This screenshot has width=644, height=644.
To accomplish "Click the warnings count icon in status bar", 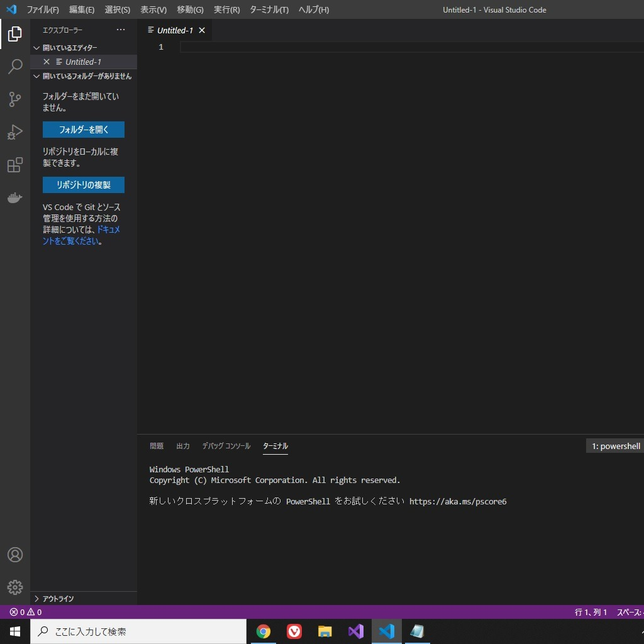I will (x=31, y=612).
